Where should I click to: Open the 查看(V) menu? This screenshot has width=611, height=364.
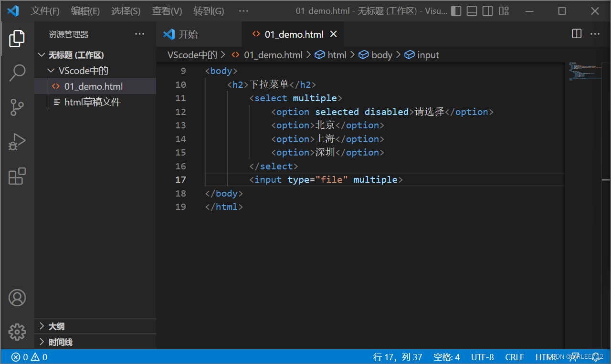pos(167,11)
